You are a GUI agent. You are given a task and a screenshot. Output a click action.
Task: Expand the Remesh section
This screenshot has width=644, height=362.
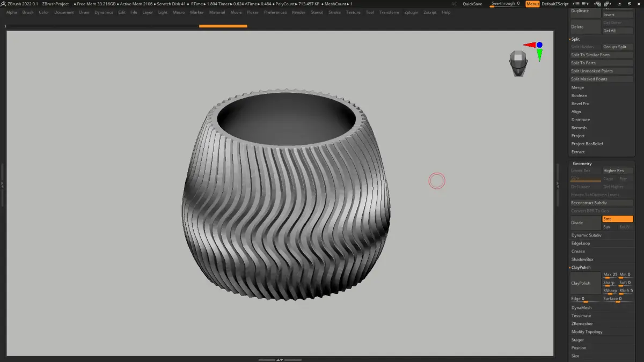tap(579, 128)
